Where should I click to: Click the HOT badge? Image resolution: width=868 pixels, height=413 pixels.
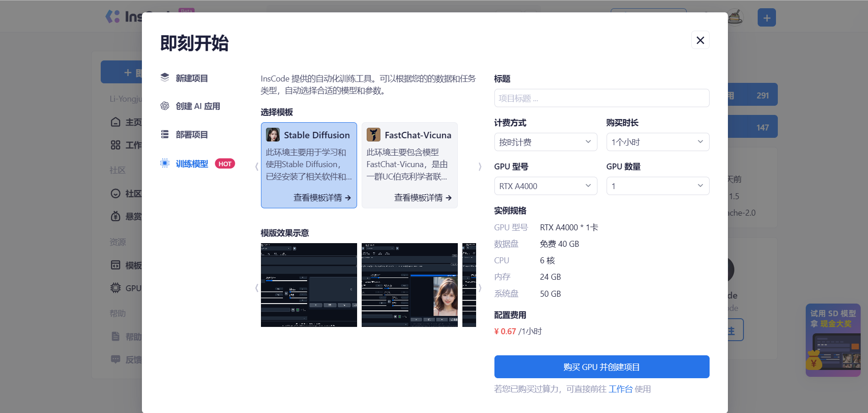pos(225,163)
